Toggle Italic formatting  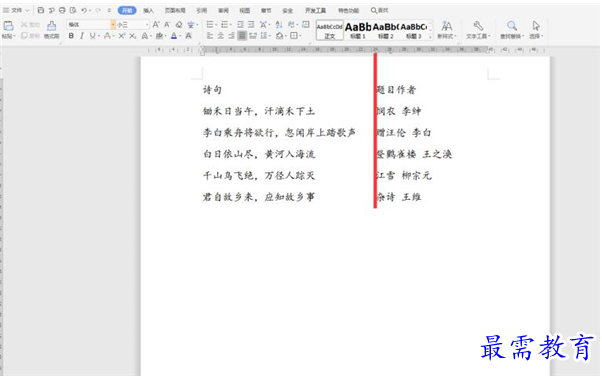point(82,36)
